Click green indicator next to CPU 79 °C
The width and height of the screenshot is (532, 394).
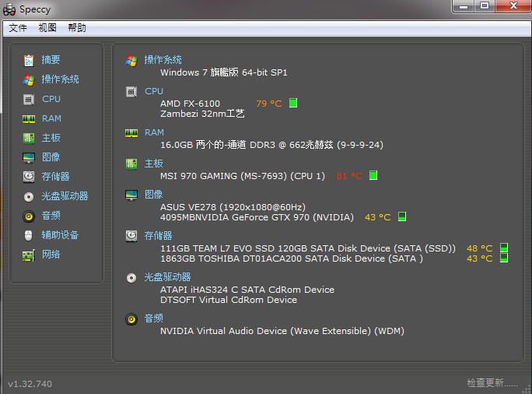pos(293,103)
